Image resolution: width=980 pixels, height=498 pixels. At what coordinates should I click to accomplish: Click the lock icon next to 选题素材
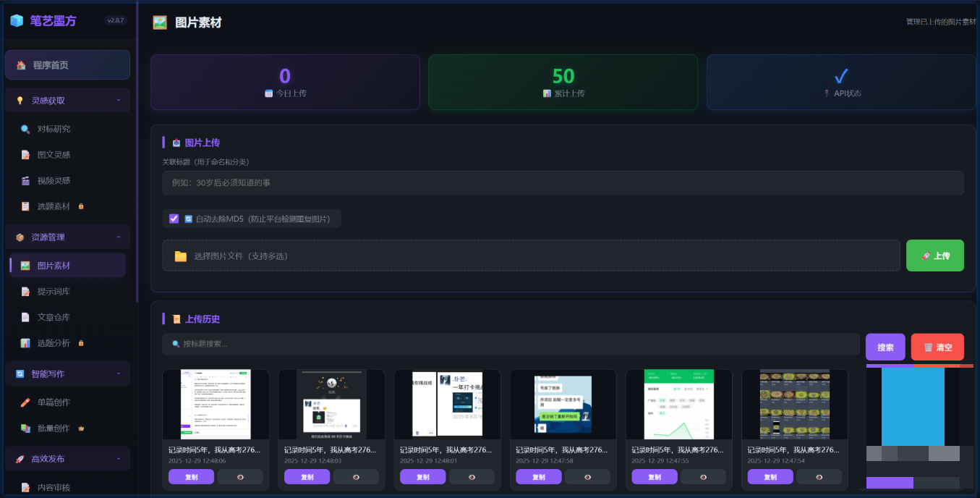[x=81, y=206]
